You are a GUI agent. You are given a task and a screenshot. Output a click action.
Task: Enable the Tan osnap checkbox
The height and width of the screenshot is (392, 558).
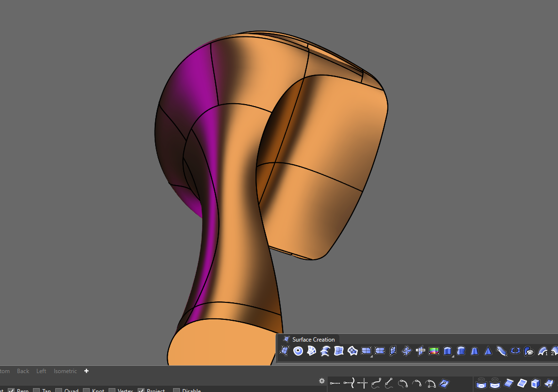36,391
